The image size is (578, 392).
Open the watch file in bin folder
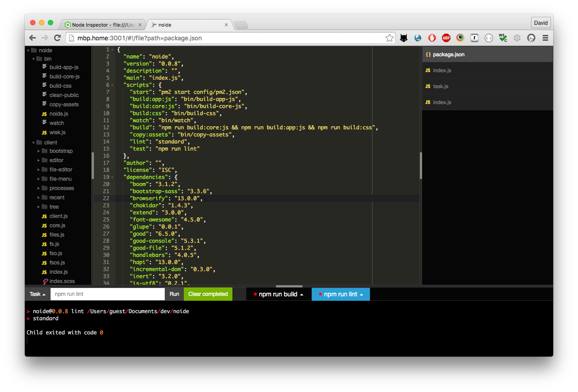(x=56, y=123)
